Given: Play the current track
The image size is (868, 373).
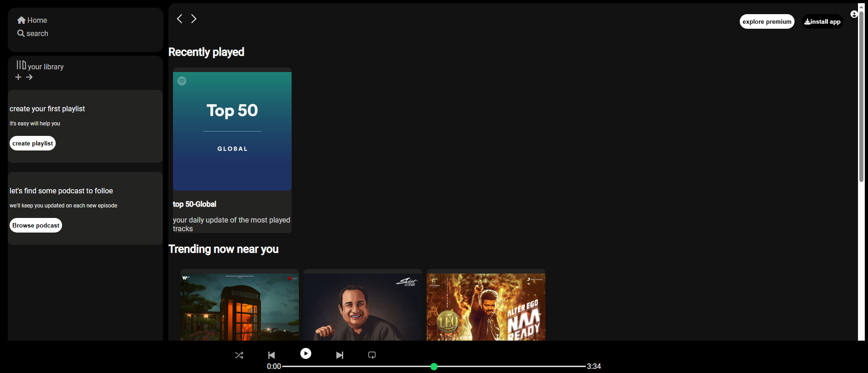Looking at the screenshot, I should point(306,353).
